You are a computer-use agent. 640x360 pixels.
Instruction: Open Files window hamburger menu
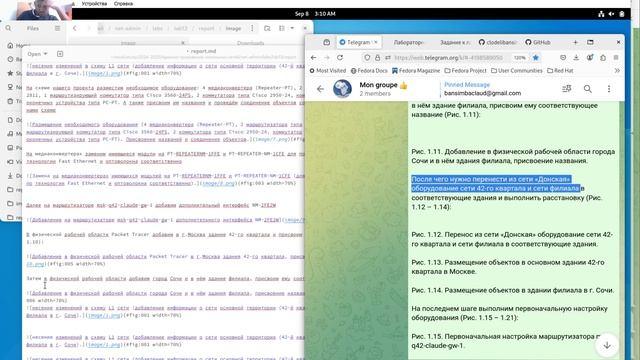(57, 28)
